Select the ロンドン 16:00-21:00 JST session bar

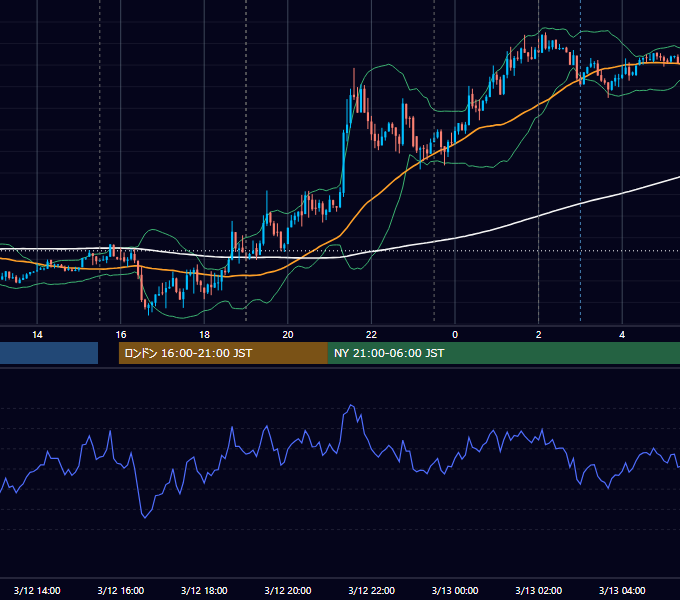coord(223,353)
